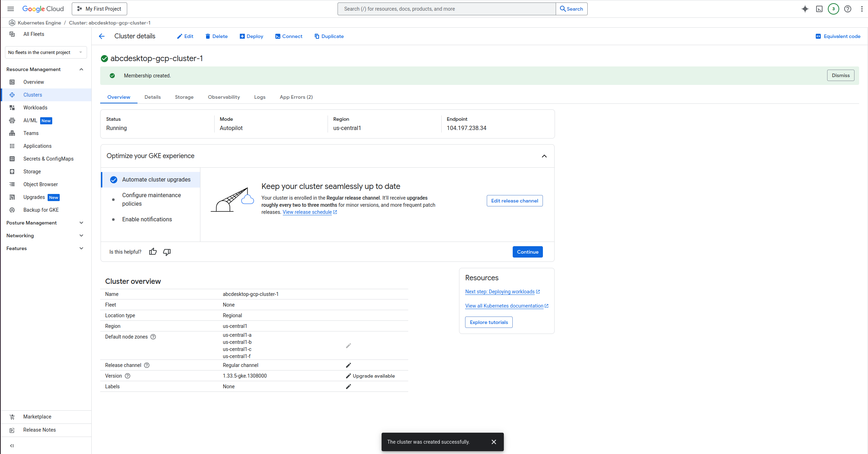Open help tooltip for Version
Screen dimensions: 868x454
[128, 376]
